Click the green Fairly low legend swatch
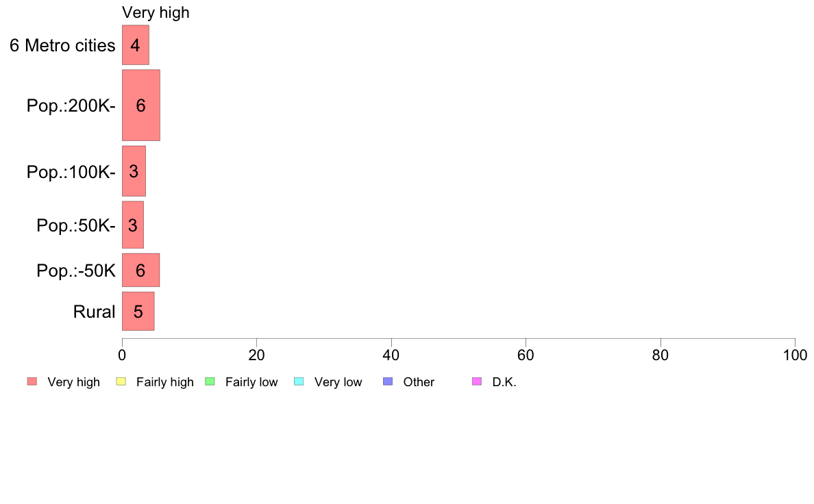Viewport: 814px width, 504px height. 210,381
